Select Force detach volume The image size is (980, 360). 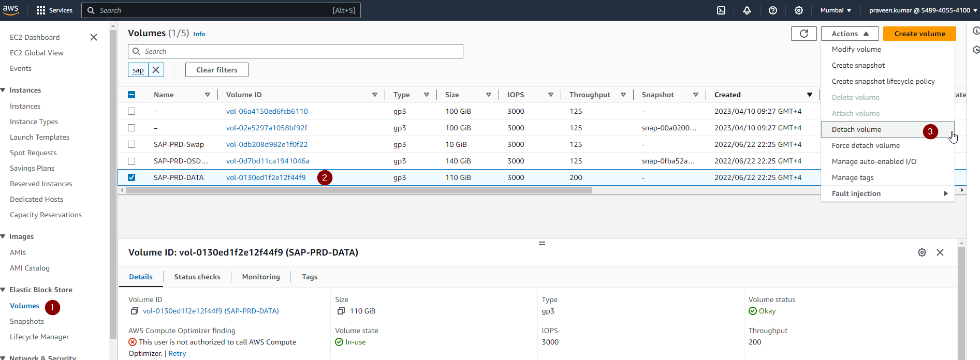tap(888, 145)
